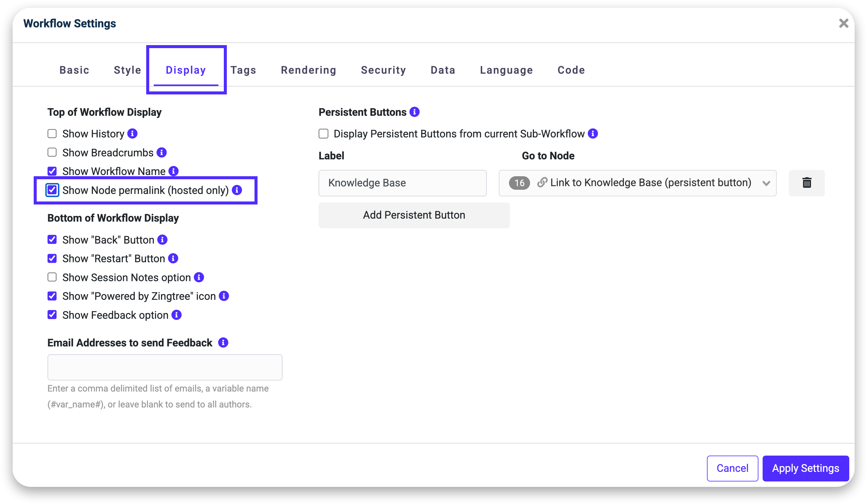This screenshot has height=504, width=867.
Task: Uncheck Show Workflow Name
Action: (x=52, y=171)
